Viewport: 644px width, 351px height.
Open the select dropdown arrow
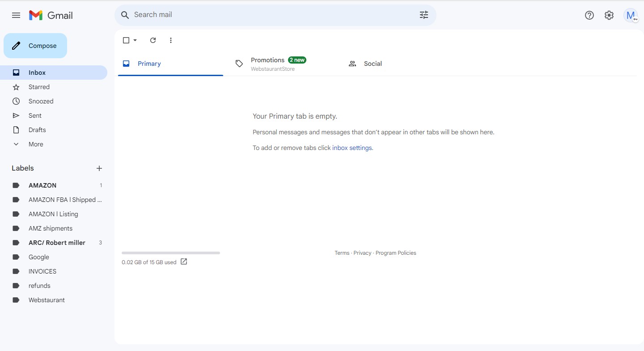(135, 40)
